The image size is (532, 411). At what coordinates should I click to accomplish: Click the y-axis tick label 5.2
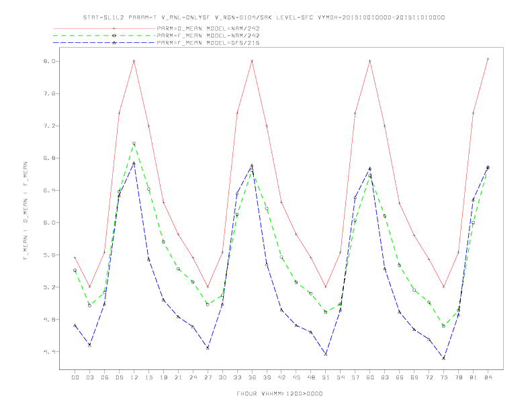49,287
